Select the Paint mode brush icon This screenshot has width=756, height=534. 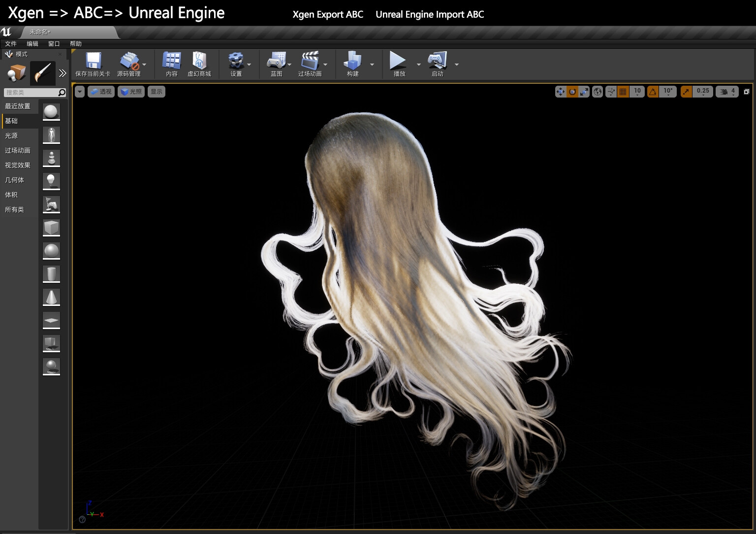(42, 73)
